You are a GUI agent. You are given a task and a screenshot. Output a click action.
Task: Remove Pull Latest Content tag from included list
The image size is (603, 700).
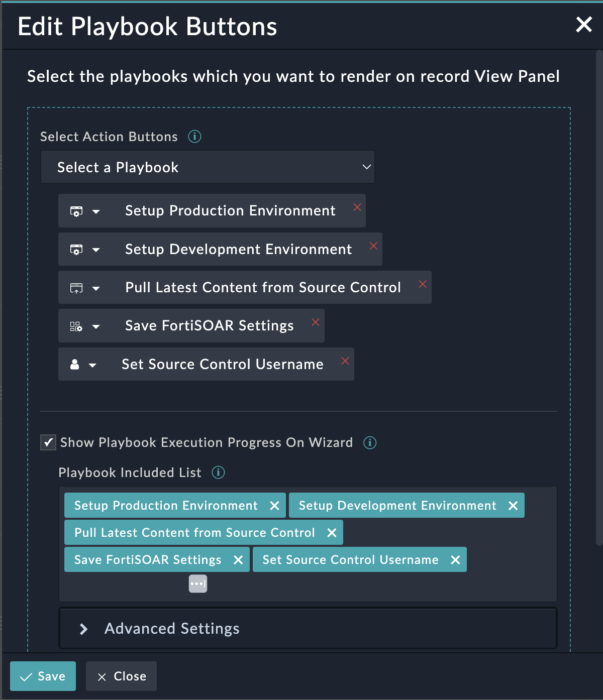[332, 533]
